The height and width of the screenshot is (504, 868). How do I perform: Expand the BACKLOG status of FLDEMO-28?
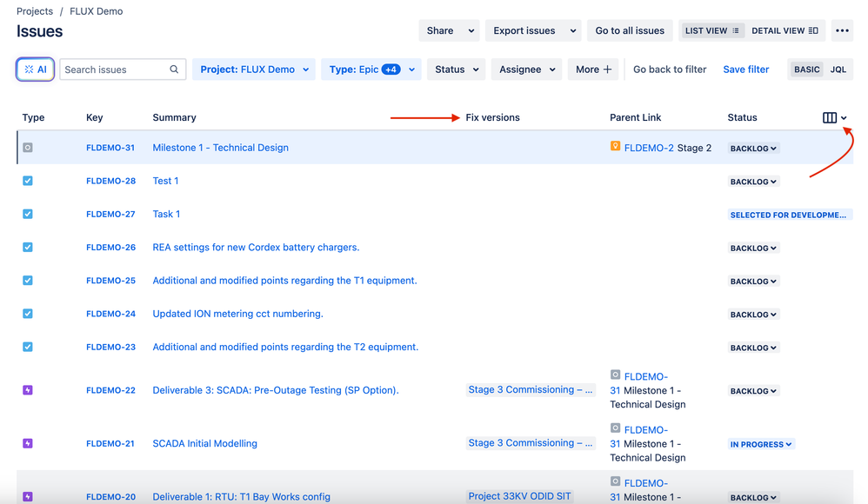click(753, 182)
